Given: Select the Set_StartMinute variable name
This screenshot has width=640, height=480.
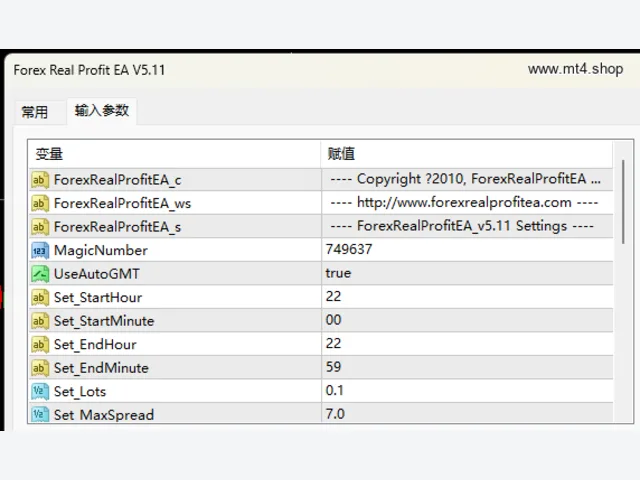Looking at the screenshot, I should point(104,321).
